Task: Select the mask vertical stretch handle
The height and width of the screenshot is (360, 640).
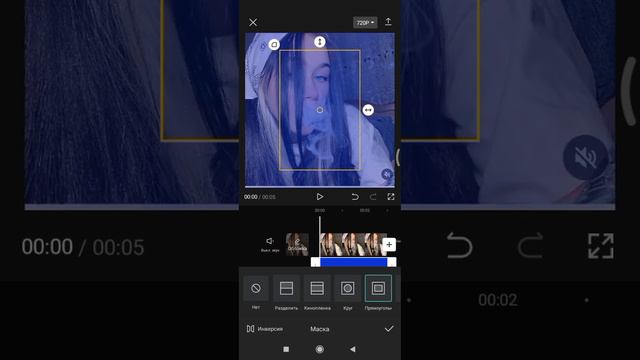Action: (320, 42)
